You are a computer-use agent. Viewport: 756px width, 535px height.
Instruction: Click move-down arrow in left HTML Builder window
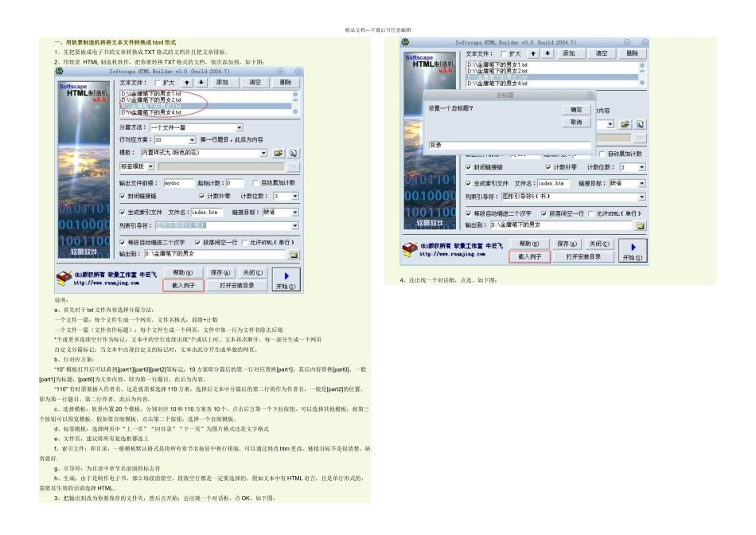201,83
